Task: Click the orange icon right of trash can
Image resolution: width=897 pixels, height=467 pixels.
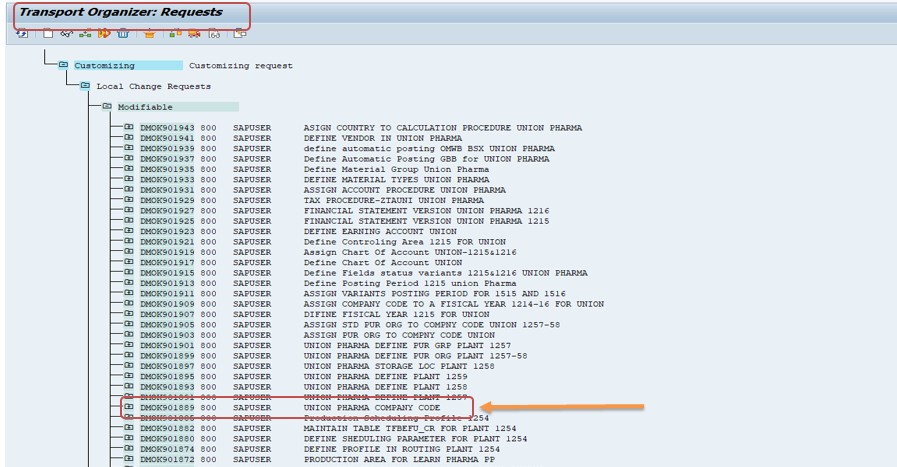Action: 149,34
